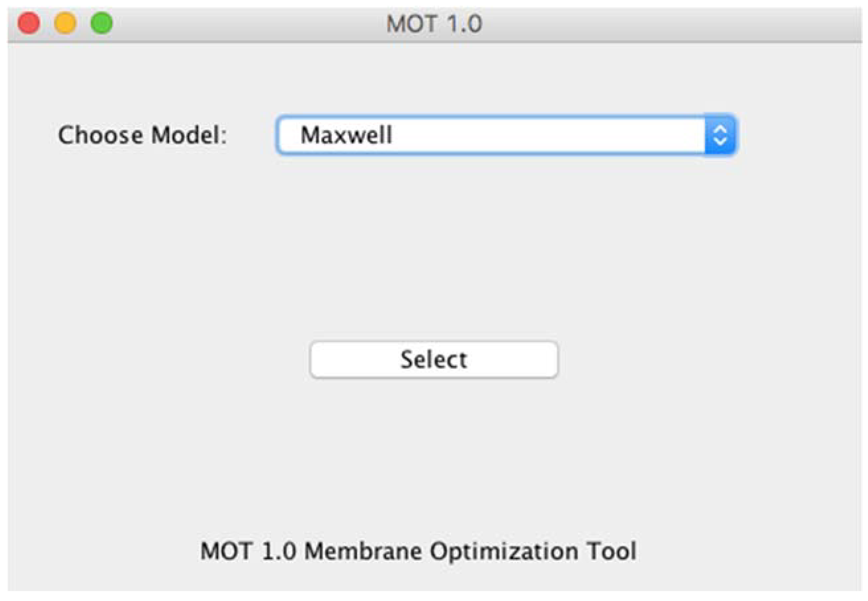Click the blue up-down arrows of model selector
The image size is (868, 601).
(720, 135)
